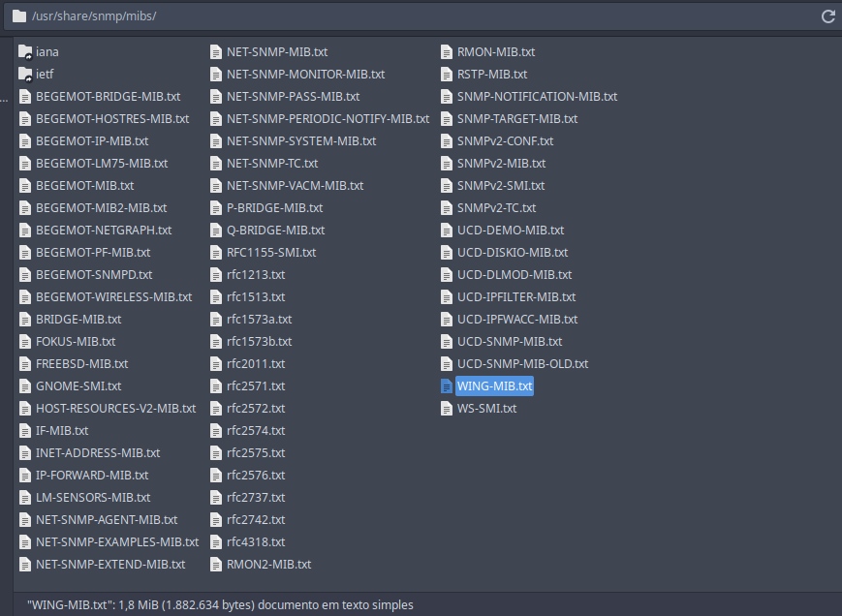842x616 pixels.
Task: Select NET-SNMP-PERIODIC-NOTIFY-MIB.txt file
Action: click(x=327, y=119)
